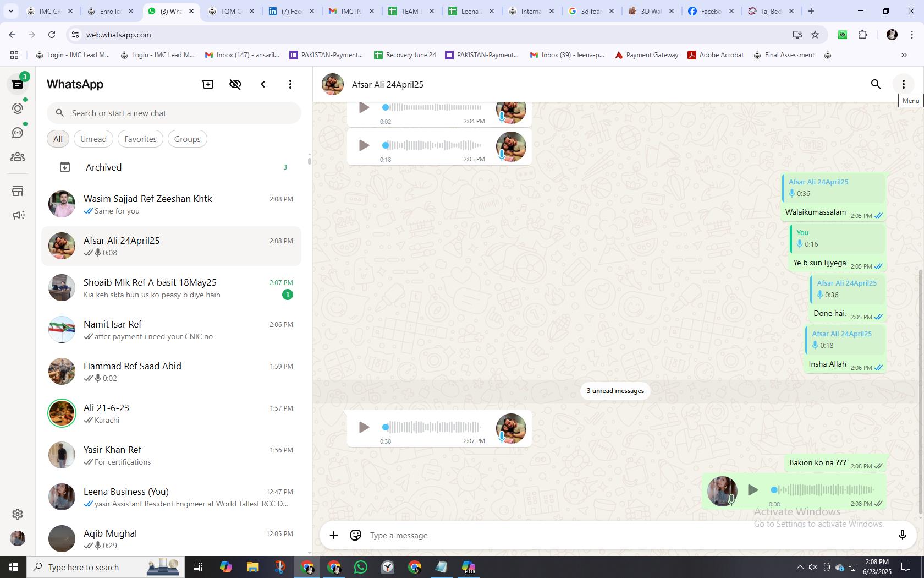
Task: Open File Explorer from taskbar
Action: coord(252,567)
